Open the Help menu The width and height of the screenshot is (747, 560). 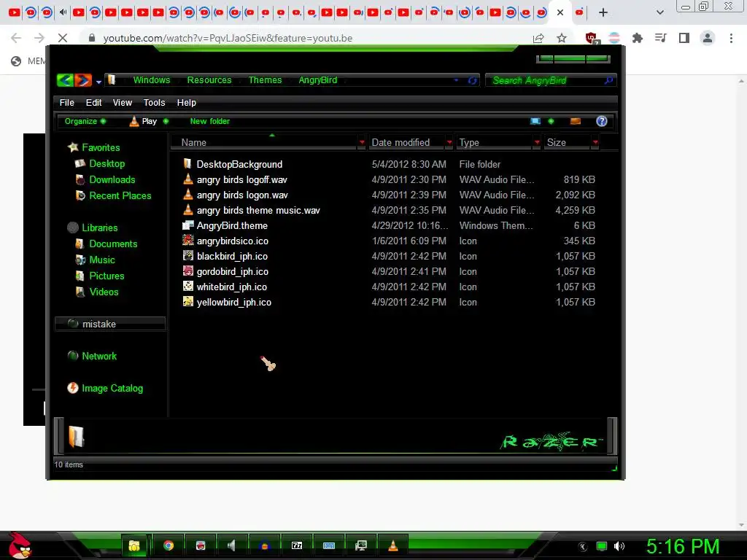click(186, 102)
